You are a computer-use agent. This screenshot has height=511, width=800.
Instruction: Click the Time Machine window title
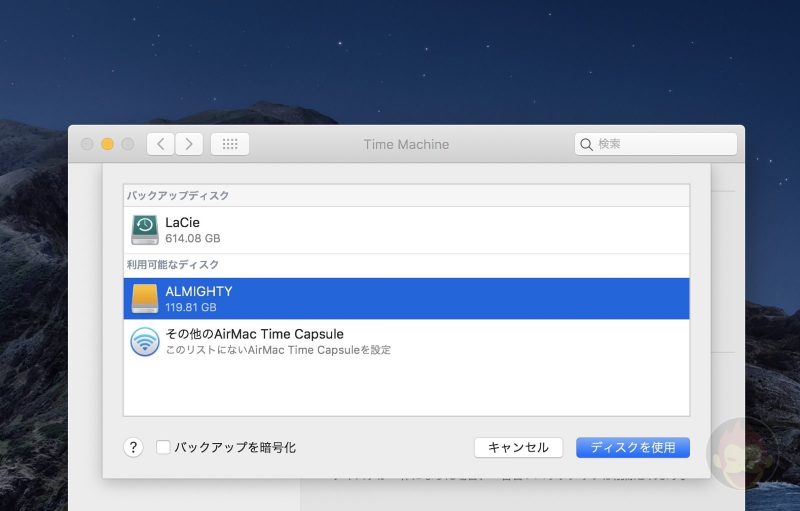(x=406, y=144)
